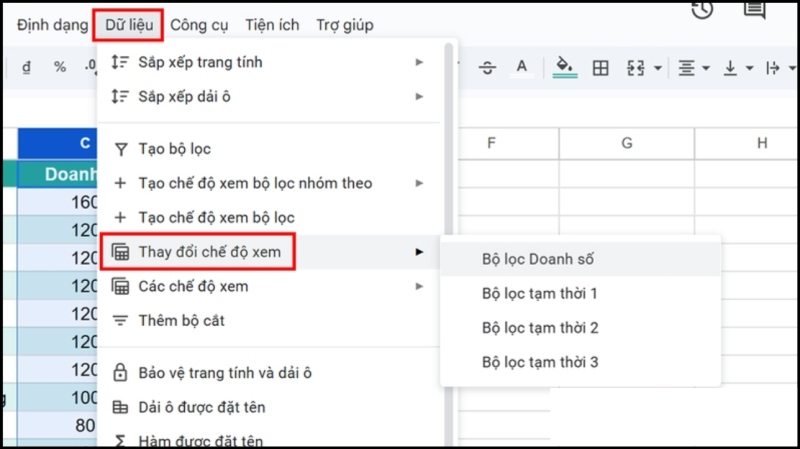Choose Bộ lọc tạm thời 1
This screenshot has width=800, height=449.
[581, 293]
